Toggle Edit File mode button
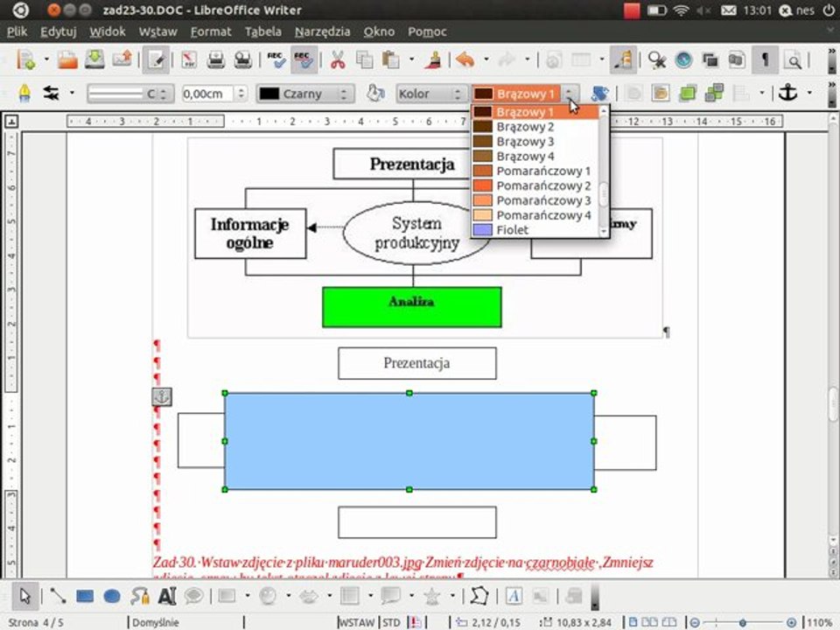The image size is (840, 630). [156, 59]
